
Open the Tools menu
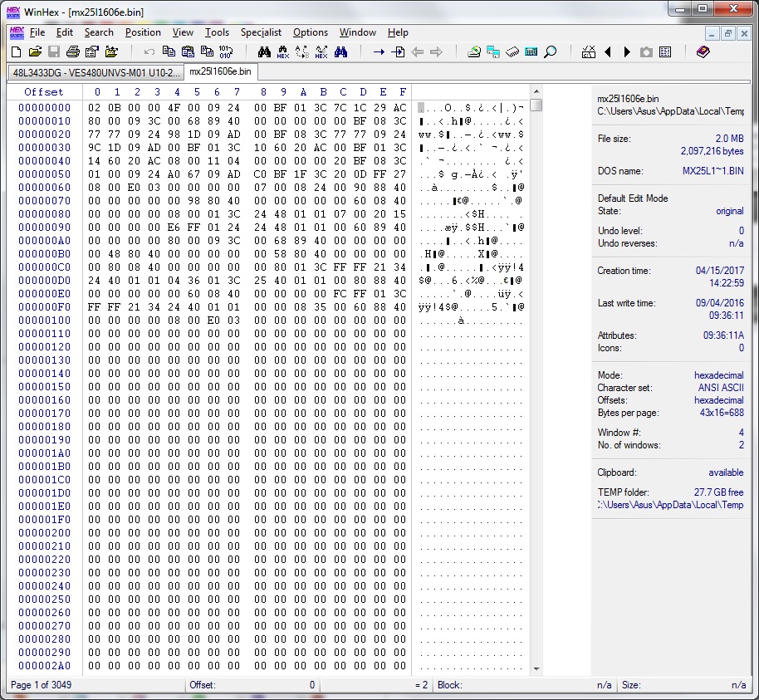pyautogui.click(x=217, y=32)
